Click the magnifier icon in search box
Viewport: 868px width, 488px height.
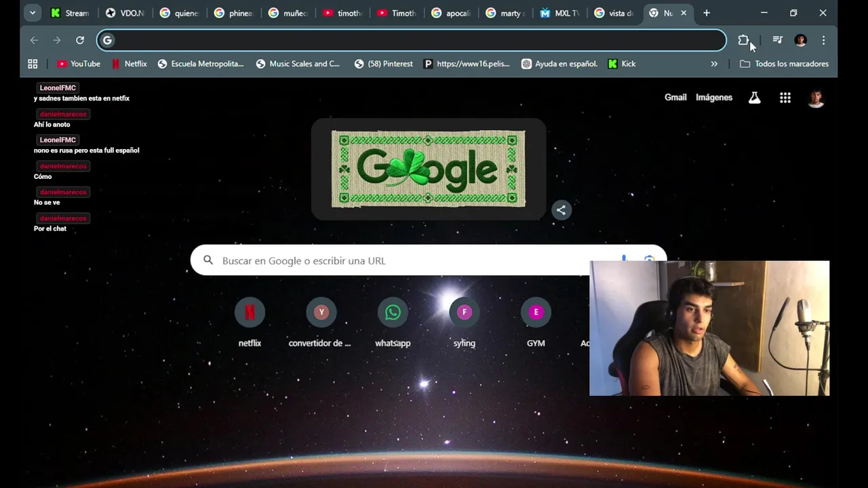[x=208, y=260]
